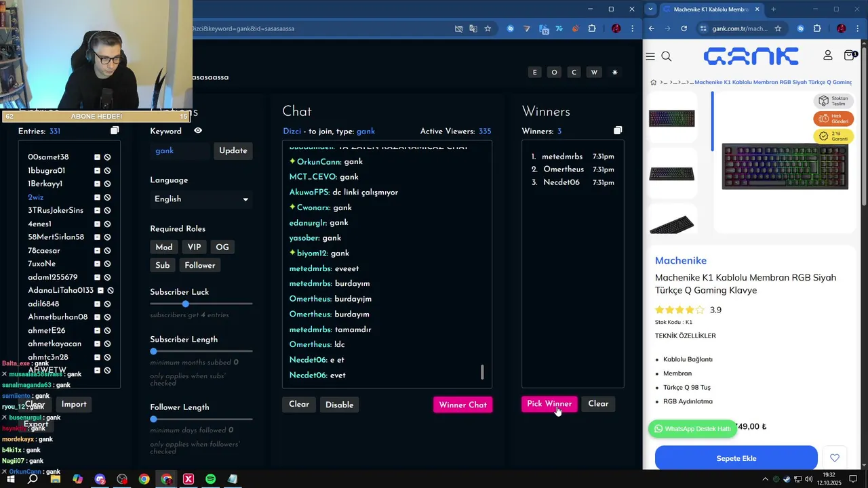Open Windows search from the taskbar
The height and width of the screenshot is (488, 868).
33,479
